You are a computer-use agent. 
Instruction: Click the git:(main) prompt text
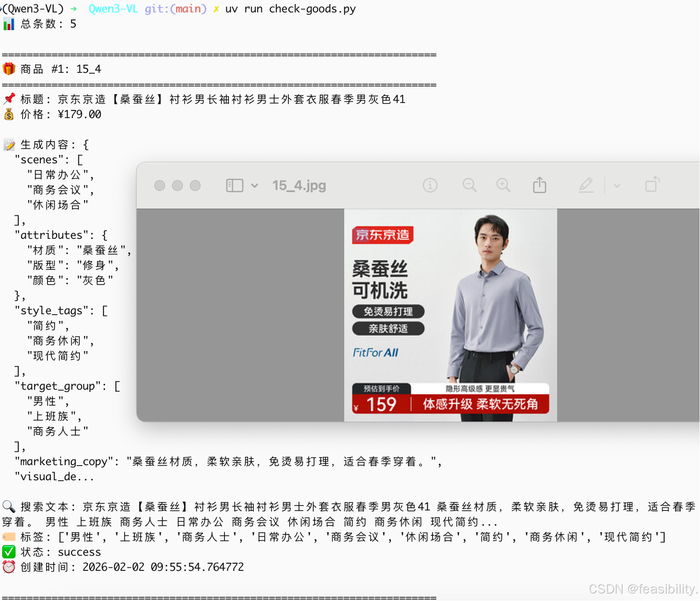coord(176,9)
